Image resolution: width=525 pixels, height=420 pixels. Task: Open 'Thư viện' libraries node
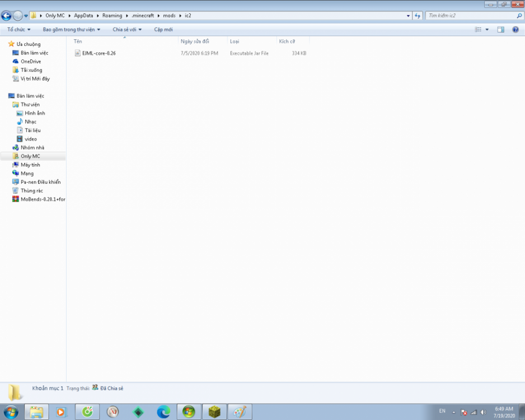30,105
